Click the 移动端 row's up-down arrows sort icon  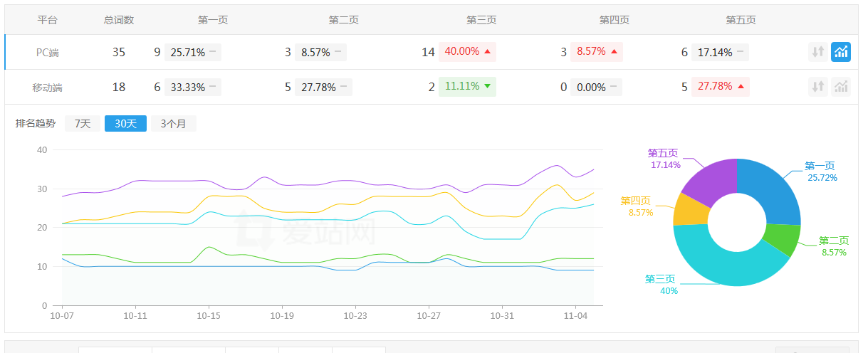818,87
